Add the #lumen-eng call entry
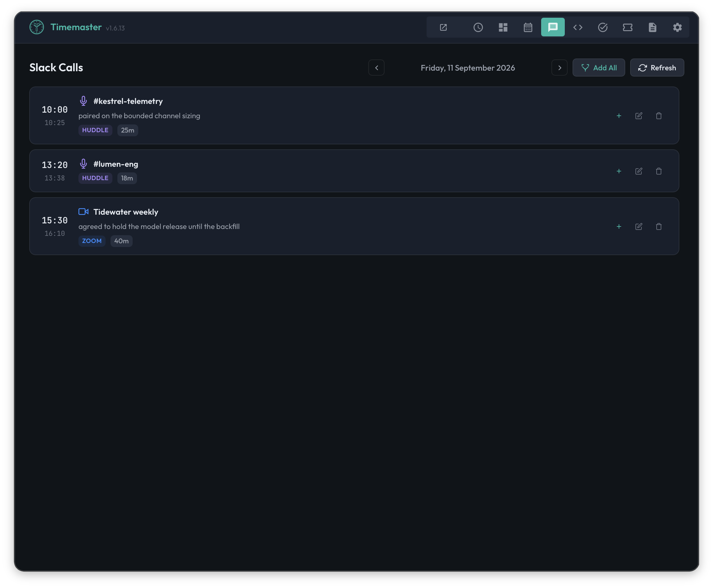 tap(619, 171)
